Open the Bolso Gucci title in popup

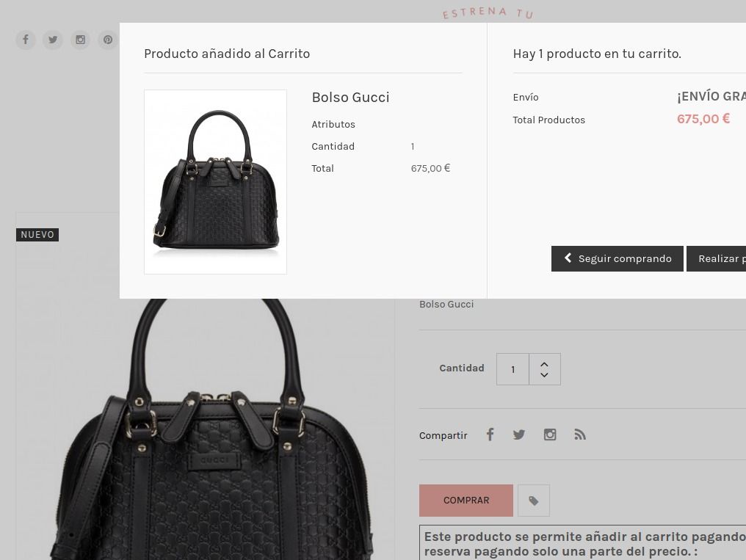tap(351, 98)
